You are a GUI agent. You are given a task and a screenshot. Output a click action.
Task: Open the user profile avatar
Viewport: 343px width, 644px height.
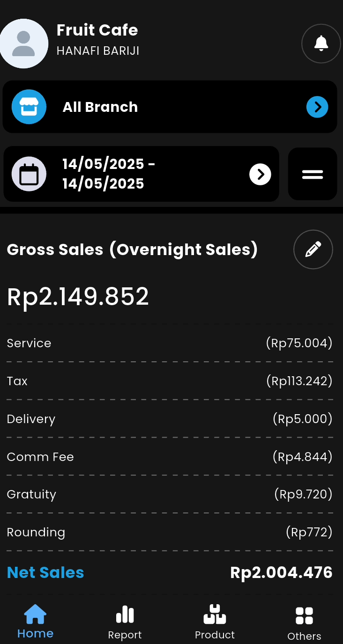(23, 44)
